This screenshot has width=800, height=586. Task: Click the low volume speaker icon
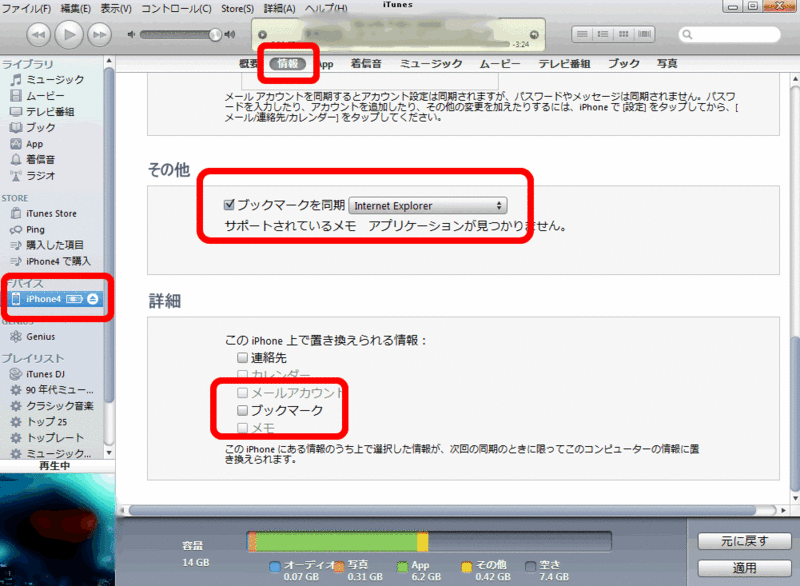[x=132, y=34]
